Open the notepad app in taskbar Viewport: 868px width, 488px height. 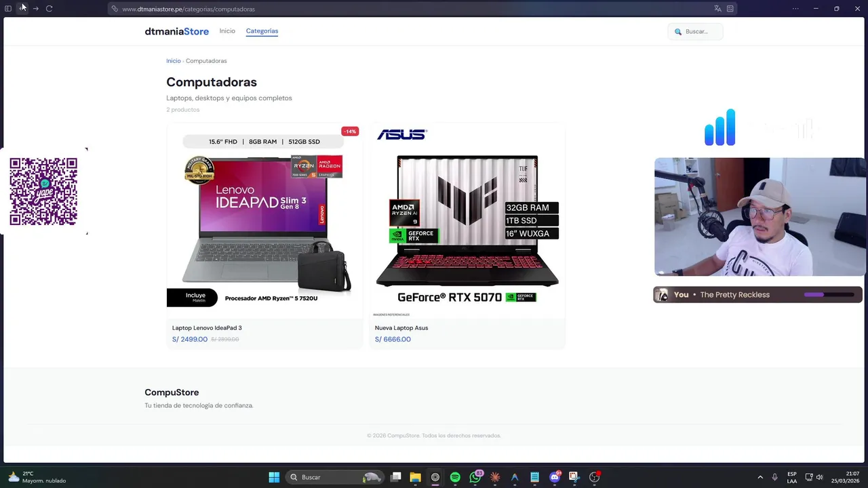(534, 477)
